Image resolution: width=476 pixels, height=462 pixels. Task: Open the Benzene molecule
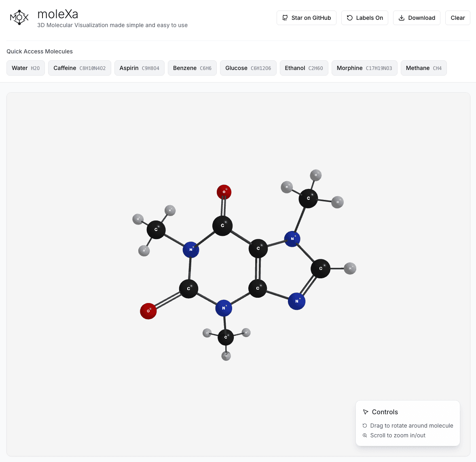point(192,68)
